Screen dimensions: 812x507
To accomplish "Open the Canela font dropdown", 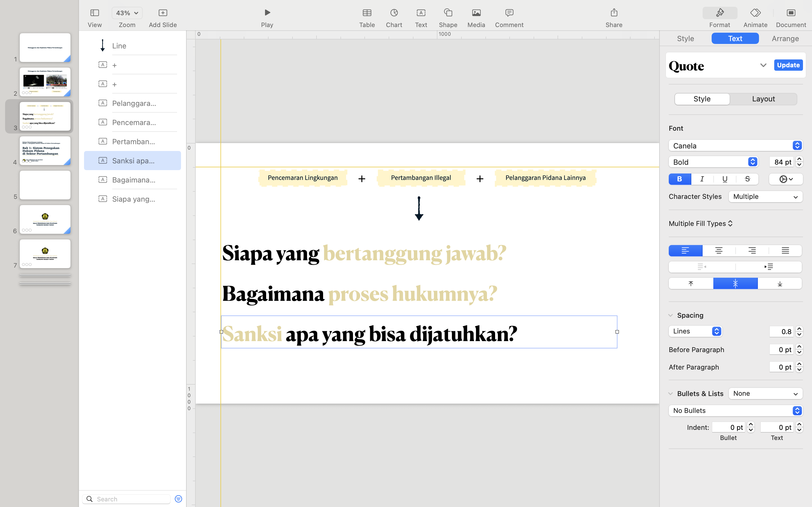I will pyautogui.click(x=735, y=146).
